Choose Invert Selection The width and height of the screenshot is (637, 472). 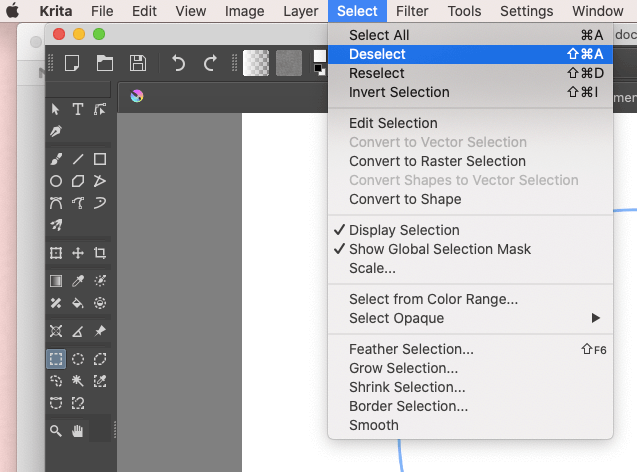tap(470, 92)
